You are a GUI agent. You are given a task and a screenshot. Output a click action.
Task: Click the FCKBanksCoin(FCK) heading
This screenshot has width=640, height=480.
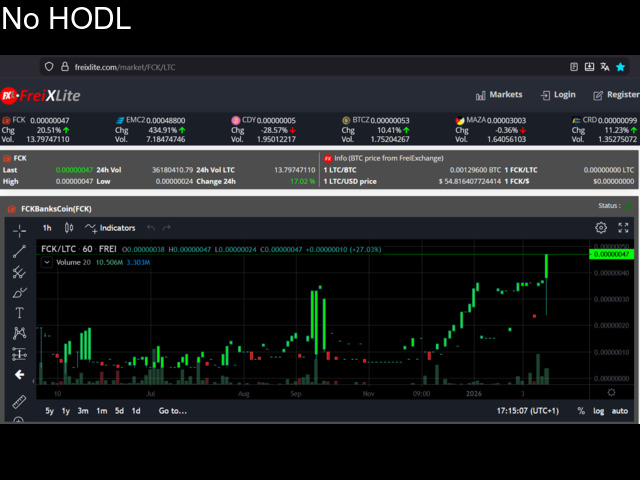[56, 209]
